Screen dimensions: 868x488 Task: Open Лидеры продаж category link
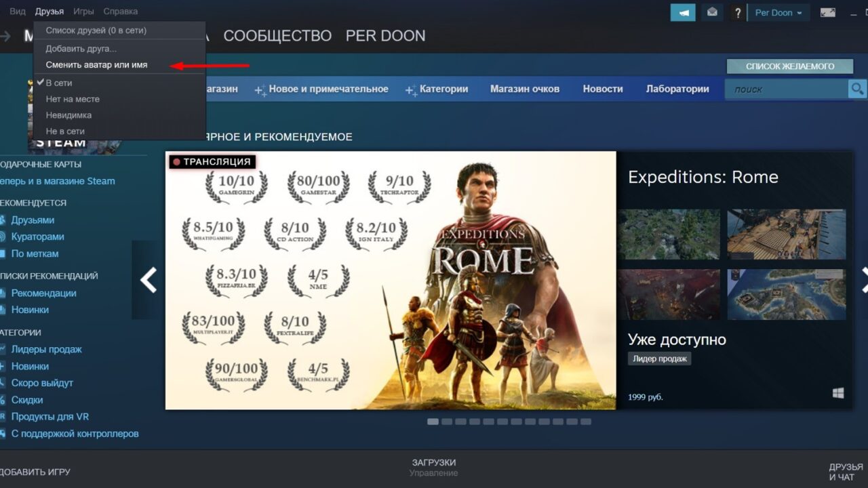click(46, 350)
